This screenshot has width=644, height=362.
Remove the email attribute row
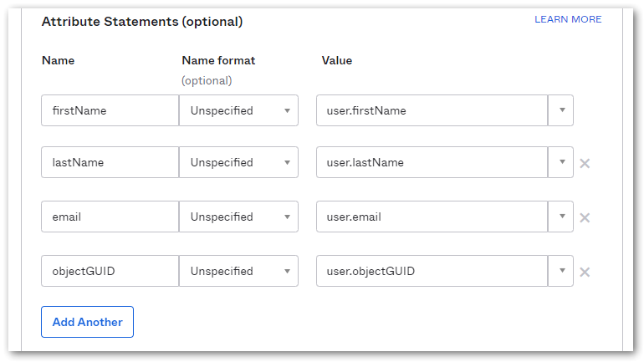pos(585,217)
